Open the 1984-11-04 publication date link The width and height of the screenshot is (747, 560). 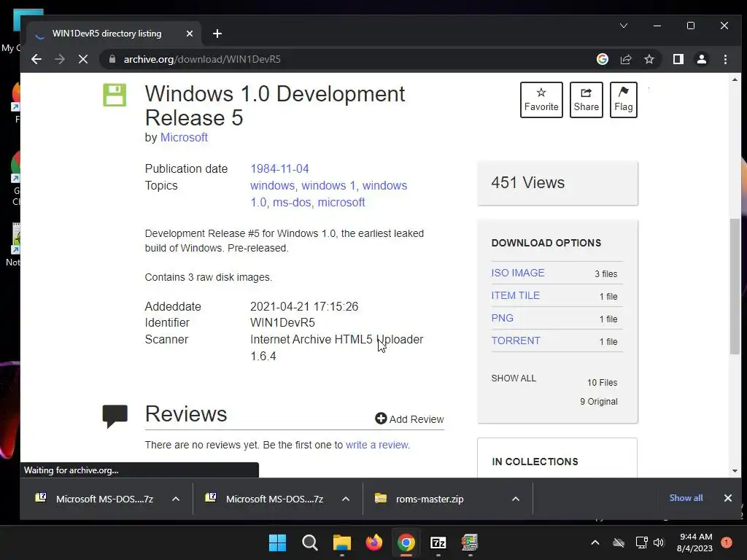point(279,168)
